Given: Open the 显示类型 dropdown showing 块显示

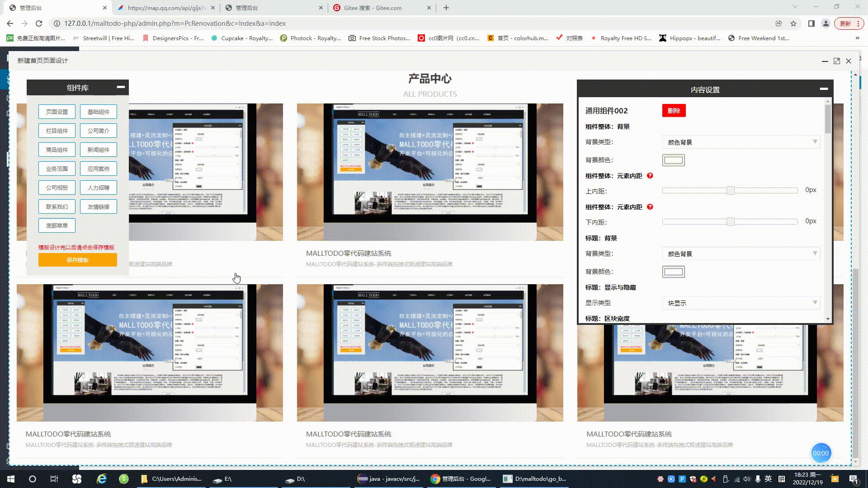Looking at the screenshot, I should (741, 303).
